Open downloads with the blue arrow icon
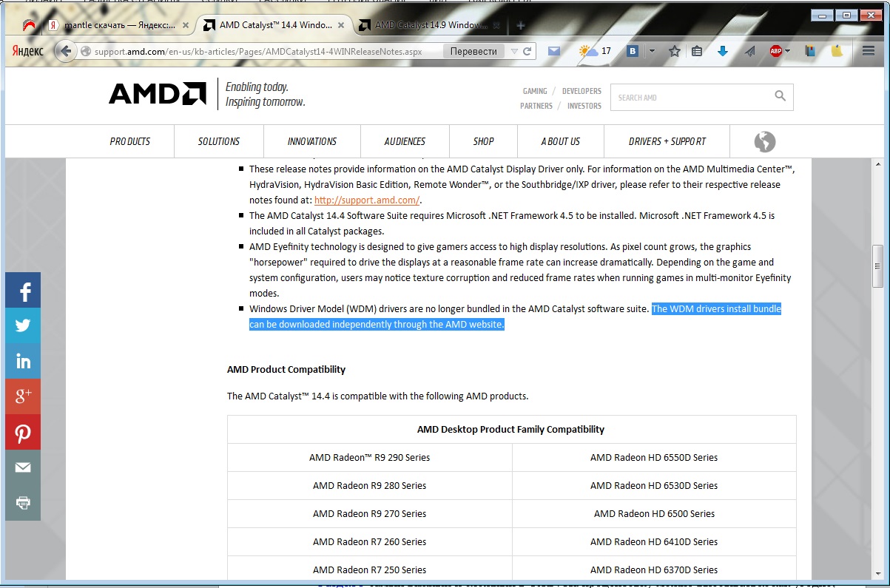Screen dimensions: 890x588 tap(723, 51)
